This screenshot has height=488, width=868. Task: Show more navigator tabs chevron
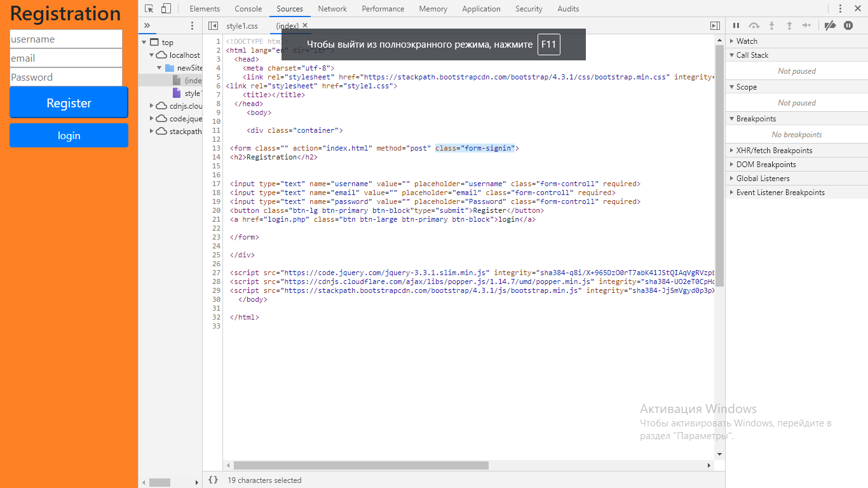tap(147, 25)
